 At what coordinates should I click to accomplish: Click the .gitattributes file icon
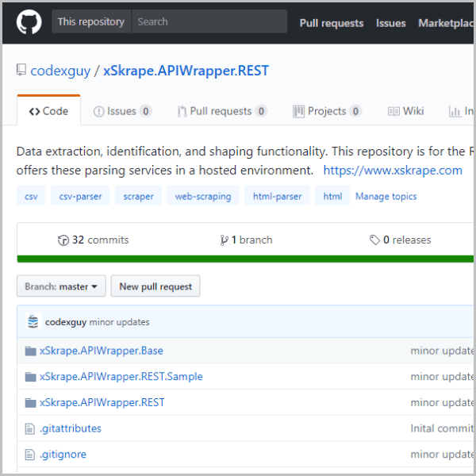(x=30, y=428)
